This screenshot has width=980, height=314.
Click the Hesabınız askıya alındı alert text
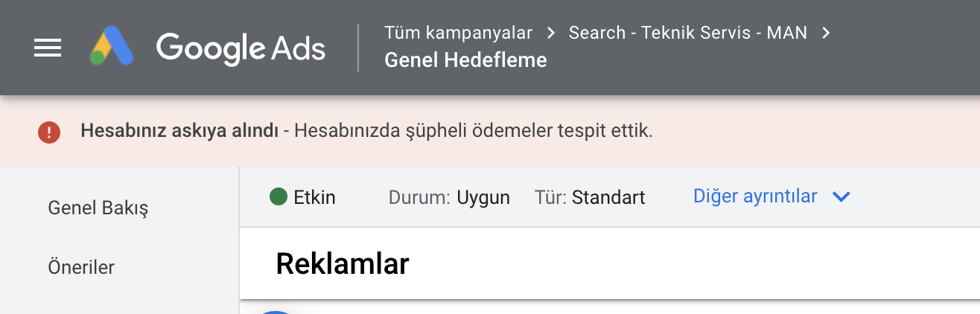tap(179, 132)
